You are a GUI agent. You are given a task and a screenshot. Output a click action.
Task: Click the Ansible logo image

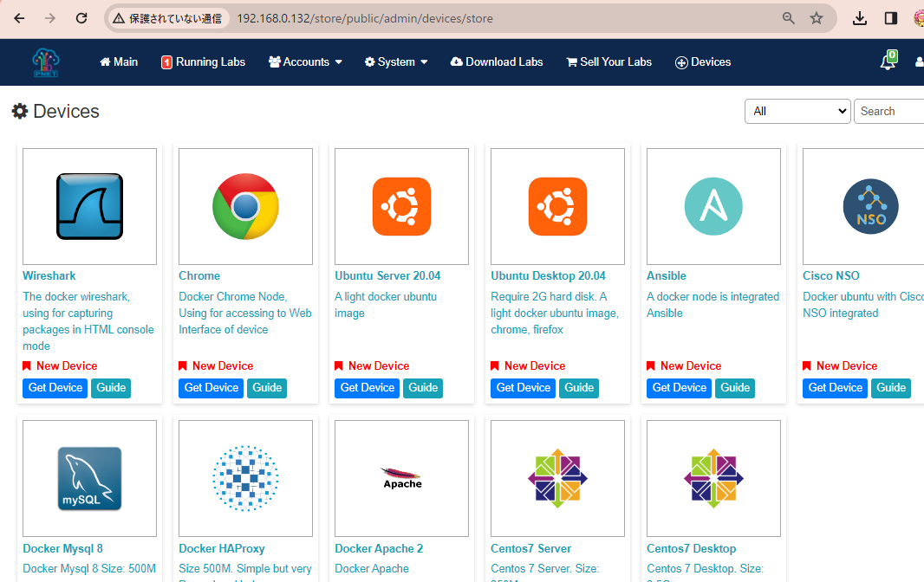pos(713,206)
